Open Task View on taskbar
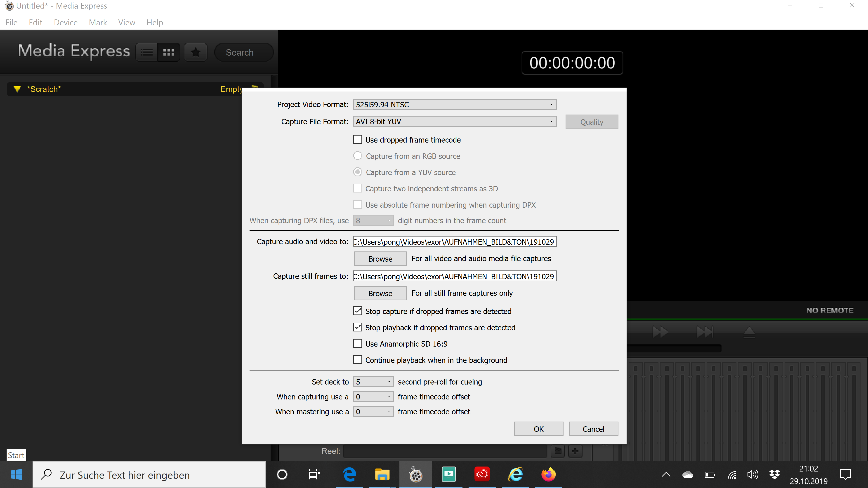Screen dimensions: 868x488 [314, 475]
